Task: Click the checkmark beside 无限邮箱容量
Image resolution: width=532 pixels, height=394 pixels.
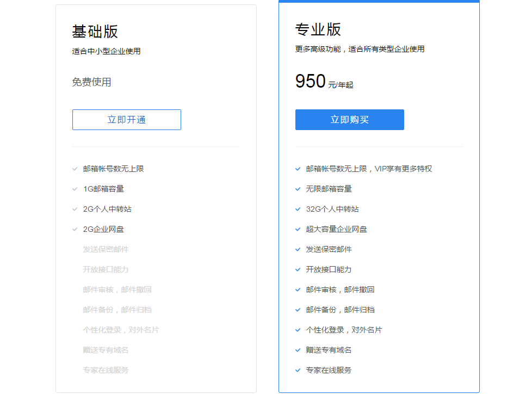Action: 298,189
